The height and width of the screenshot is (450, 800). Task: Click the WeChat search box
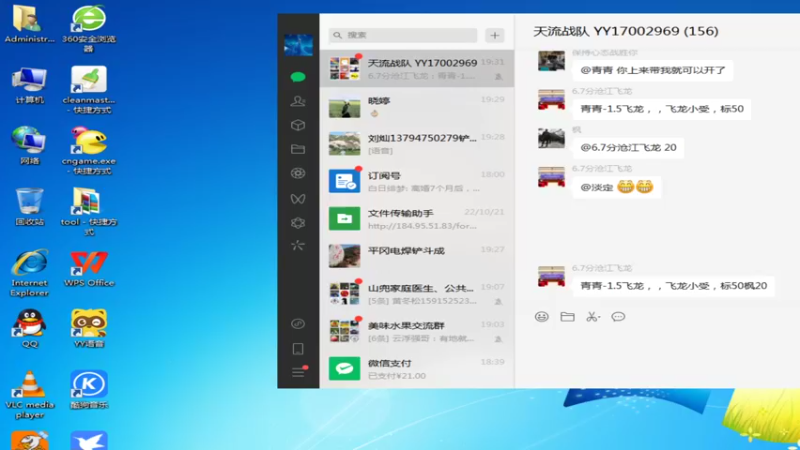point(403,35)
